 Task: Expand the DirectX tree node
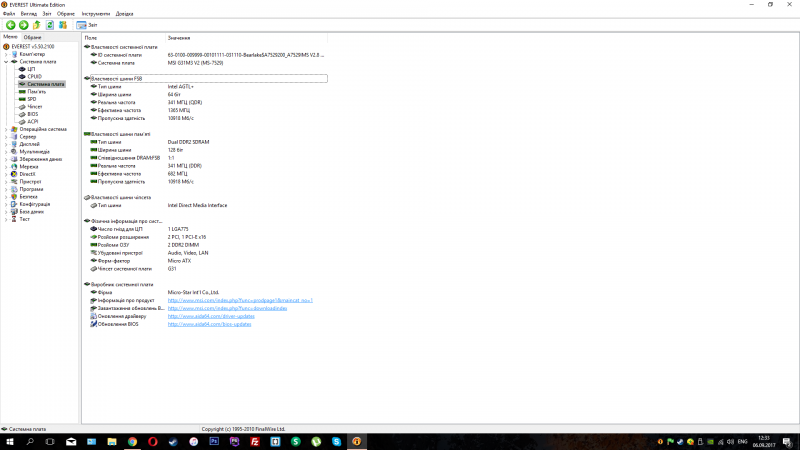click(x=6, y=174)
